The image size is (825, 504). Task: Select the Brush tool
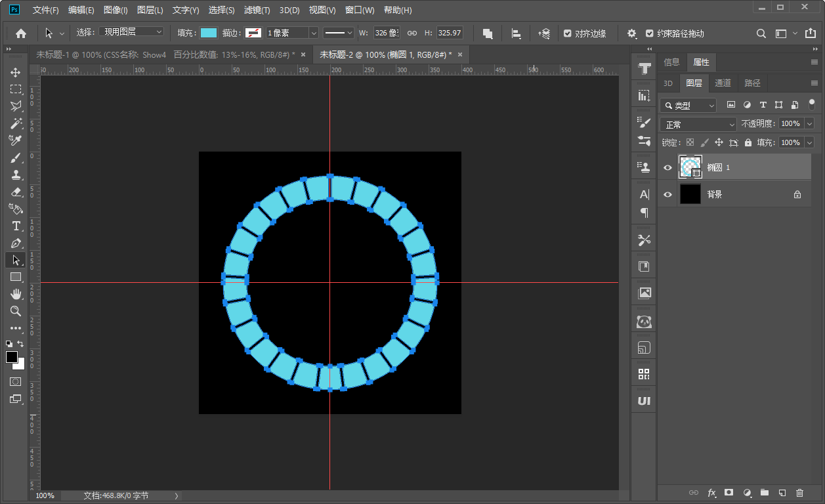[15, 157]
